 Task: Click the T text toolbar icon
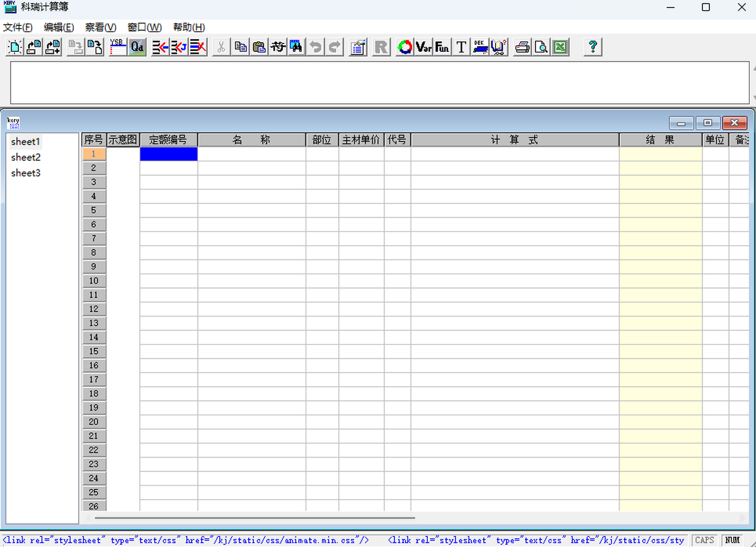pos(461,47)
